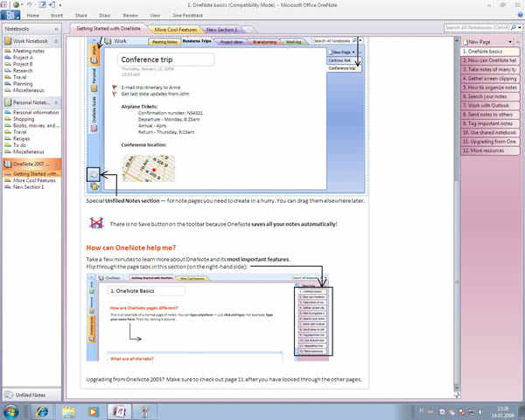Open Travel section under Work Notebook
Screen dimensions: 525x420
click(x=20, y=77)
